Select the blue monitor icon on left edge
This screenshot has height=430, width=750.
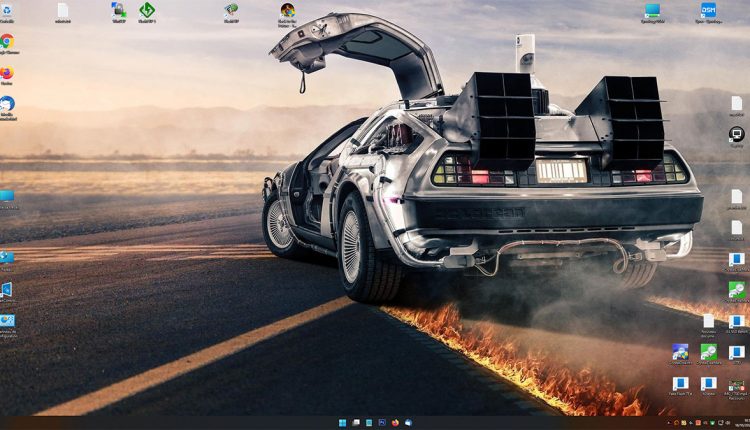coord(7,196)
